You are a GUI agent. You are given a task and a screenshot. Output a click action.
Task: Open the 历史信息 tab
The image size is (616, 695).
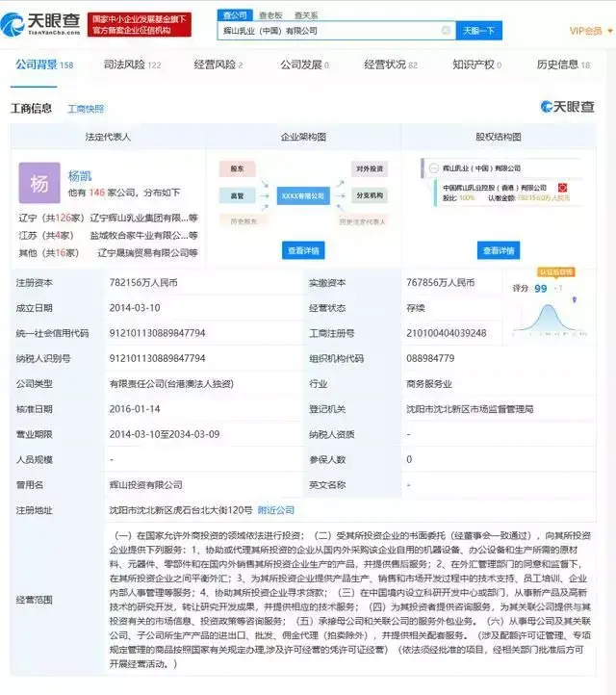[563, 65]
